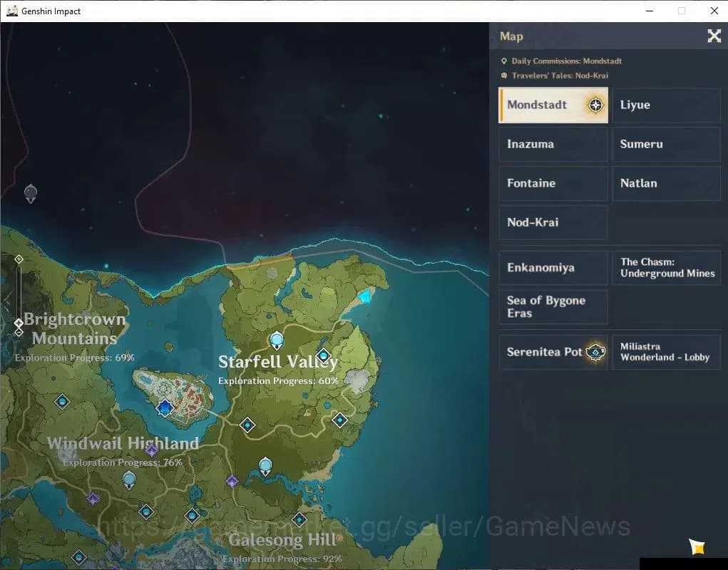Image resolution: width=728 pixels, height=570 pixels.
Task: Click the Windwail Highland region label
Action: tap(123, 443)
